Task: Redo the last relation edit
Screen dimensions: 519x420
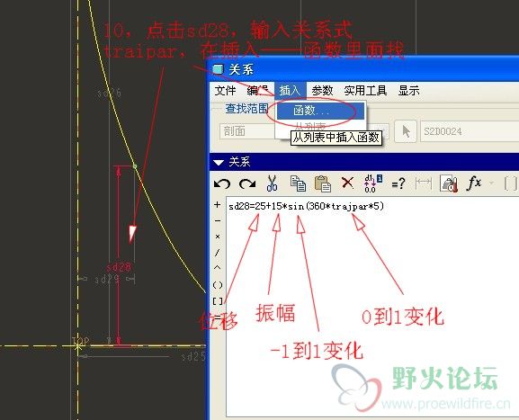Action: [x=247, y=183]
